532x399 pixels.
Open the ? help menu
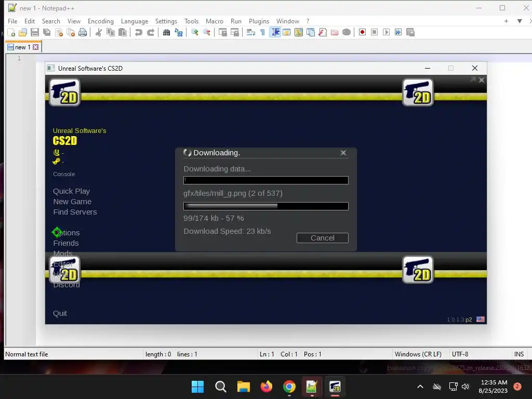(308, 21)
